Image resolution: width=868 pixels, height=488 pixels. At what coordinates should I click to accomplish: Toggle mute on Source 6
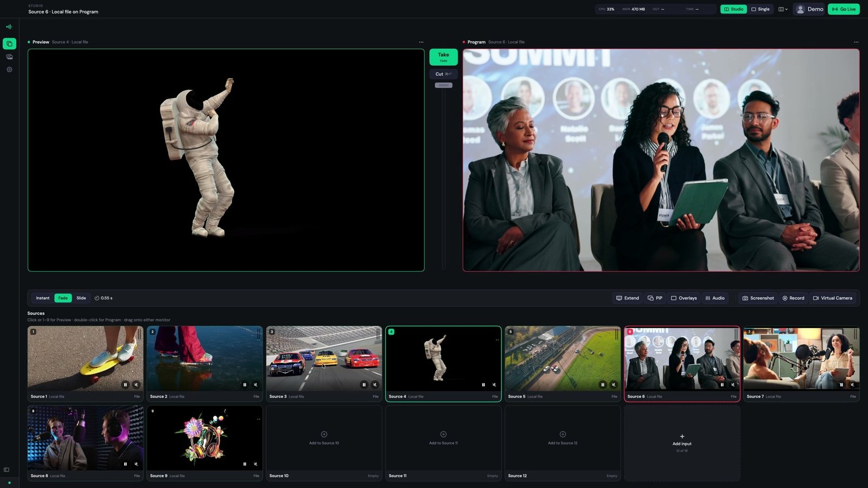[x=733, y=385]
